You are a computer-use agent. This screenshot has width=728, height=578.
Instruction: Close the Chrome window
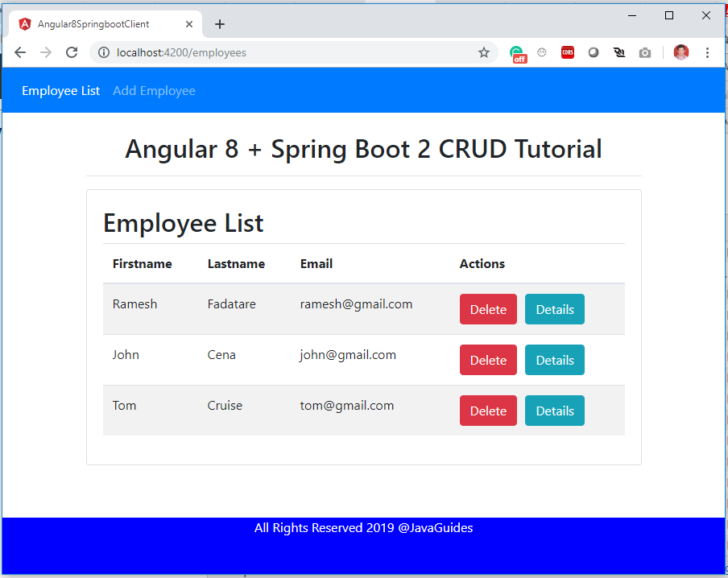[706, 15]
